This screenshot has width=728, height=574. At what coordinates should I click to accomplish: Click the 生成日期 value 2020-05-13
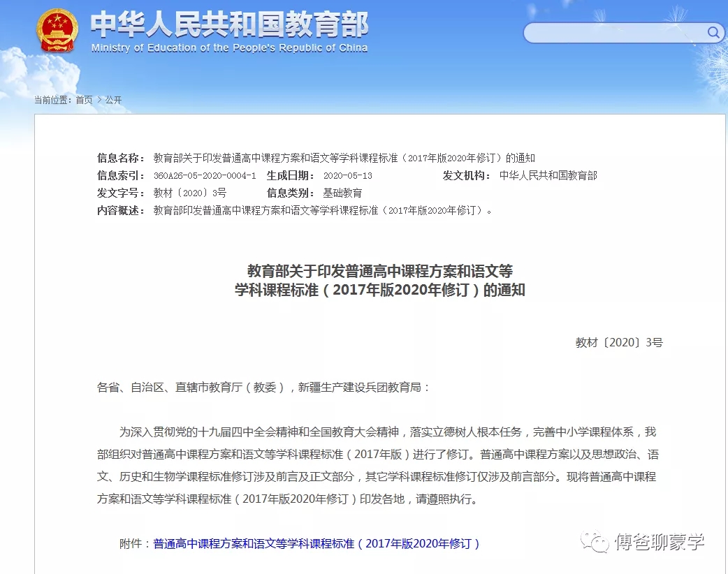click(347, 176)
